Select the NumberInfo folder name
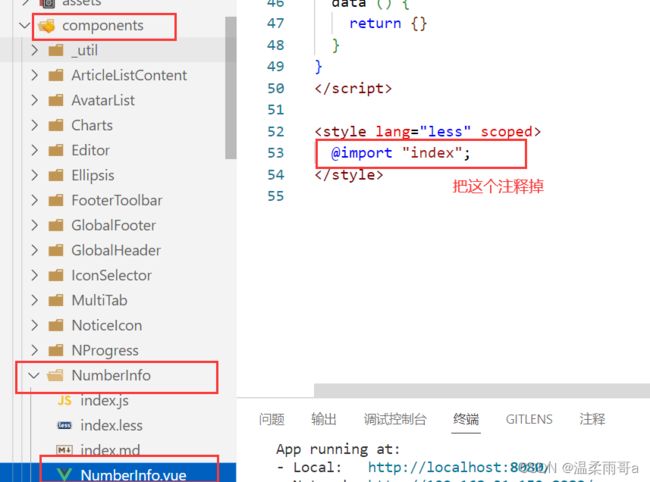Screen dimensions: 650x482 (111, 375)
